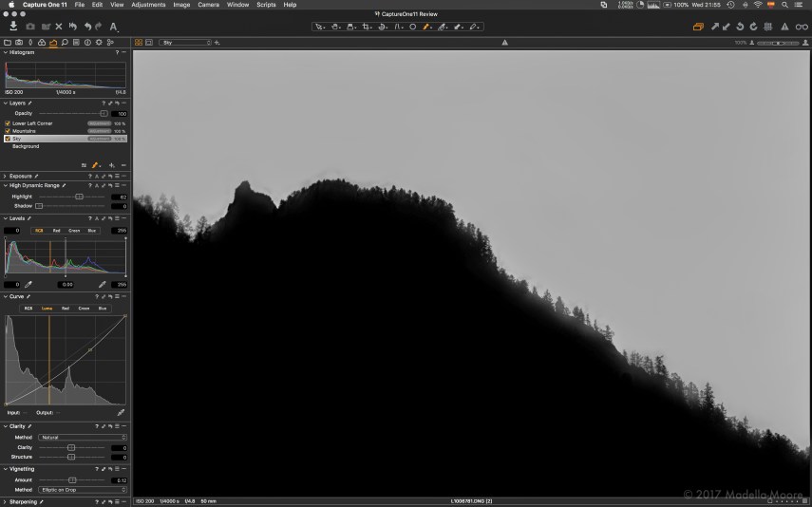
Task: Click the Curve point picker eyedropper
Action: (121, 413)
